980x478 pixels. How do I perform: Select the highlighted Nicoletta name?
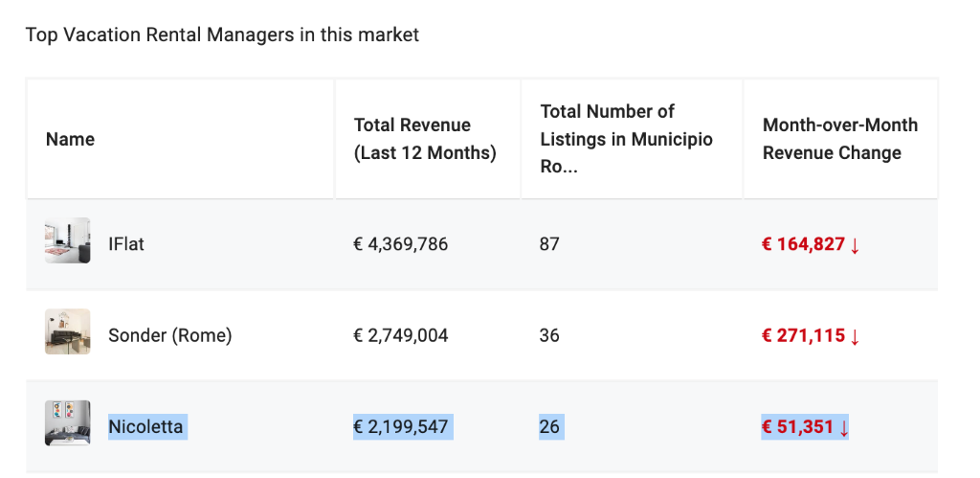(145, 426)
